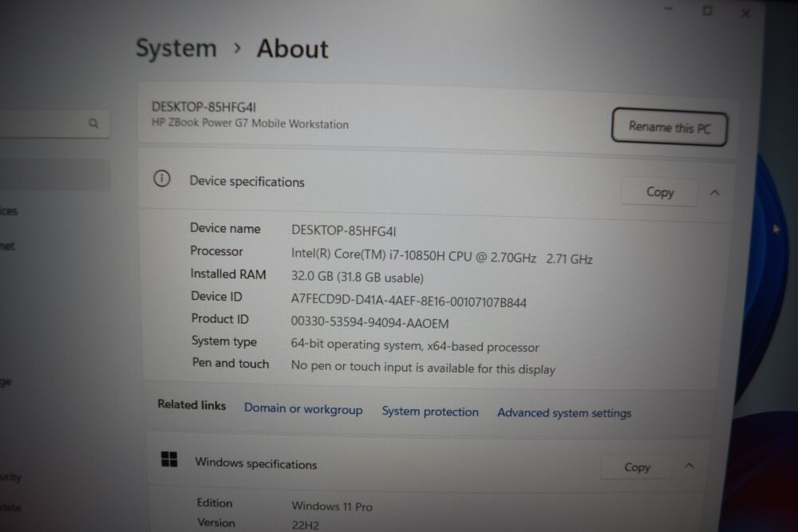This screenshot has width=798, height=532.
Task: Click the Windows specifications heading
Action: point(256,463)
